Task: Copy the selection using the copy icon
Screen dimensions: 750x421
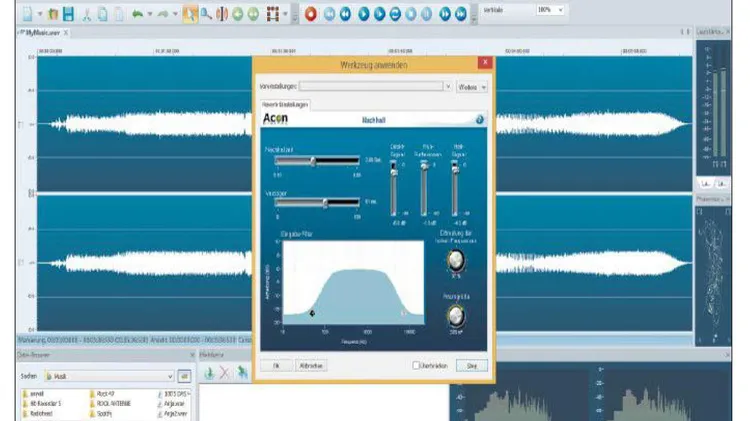Action: click(x=102, y=14)
